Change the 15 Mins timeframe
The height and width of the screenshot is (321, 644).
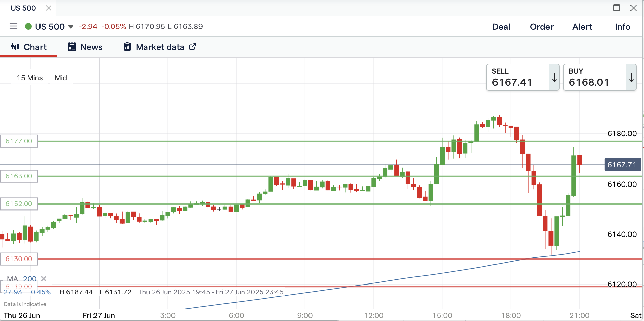click(x=30, y=78)
